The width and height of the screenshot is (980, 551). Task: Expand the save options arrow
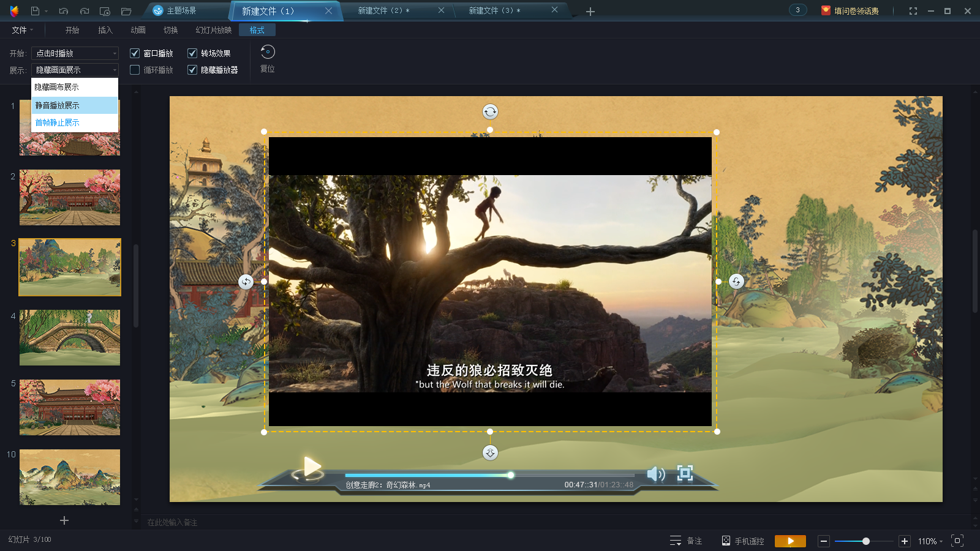pyautogui.click(x=47, y=12)
